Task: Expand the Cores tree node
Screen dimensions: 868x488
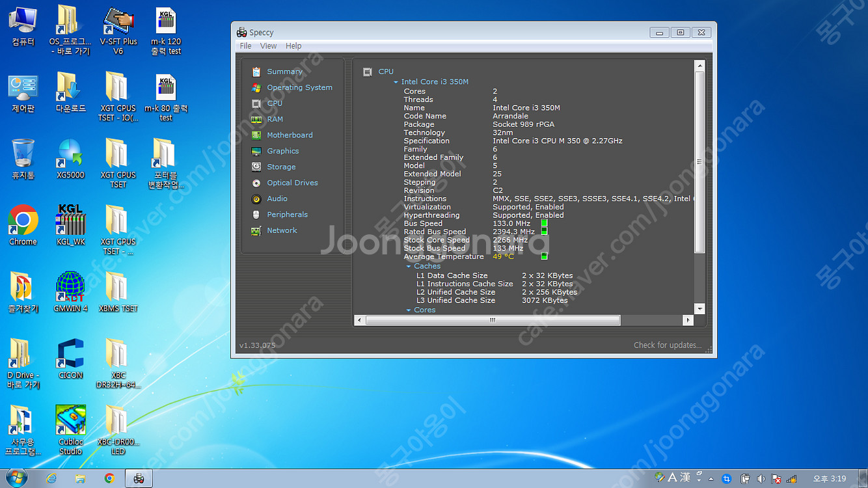Action: coord(409,310)
